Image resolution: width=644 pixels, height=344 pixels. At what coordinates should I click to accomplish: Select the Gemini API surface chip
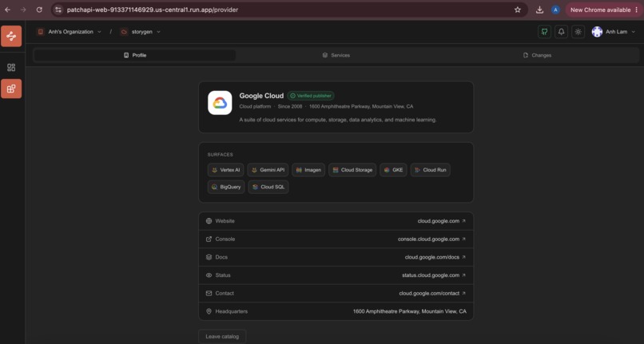click(x=268, y=170)
